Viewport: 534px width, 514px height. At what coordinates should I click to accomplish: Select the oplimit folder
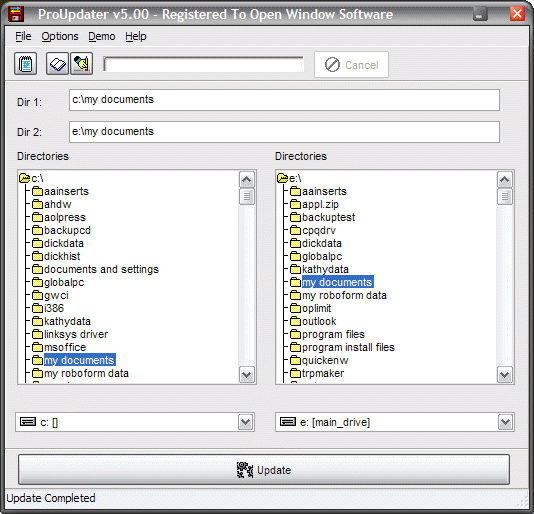[x=311, y=308]
